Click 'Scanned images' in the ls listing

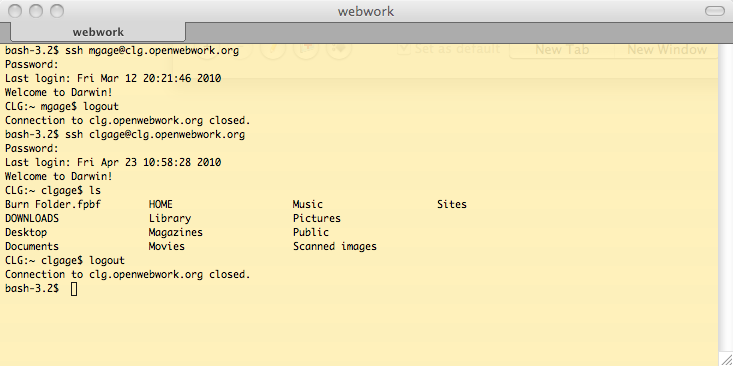(x=335, y=247)
